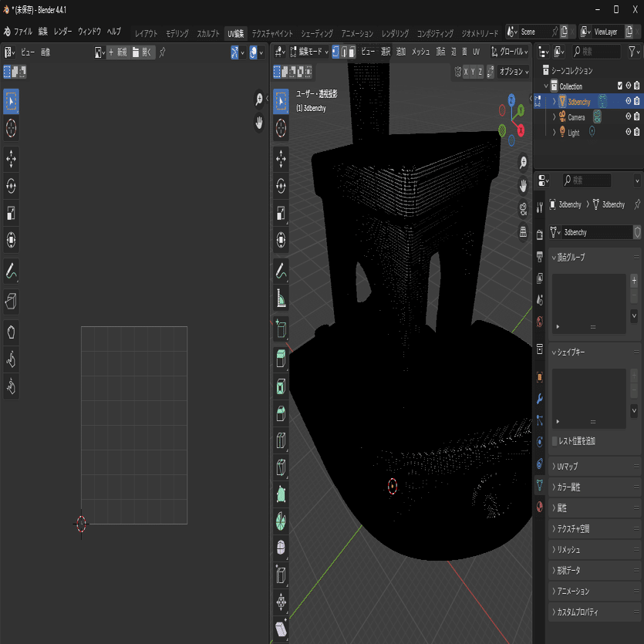
Task: Select the 3D viewport Cursor tool
Action: [282, 126]
